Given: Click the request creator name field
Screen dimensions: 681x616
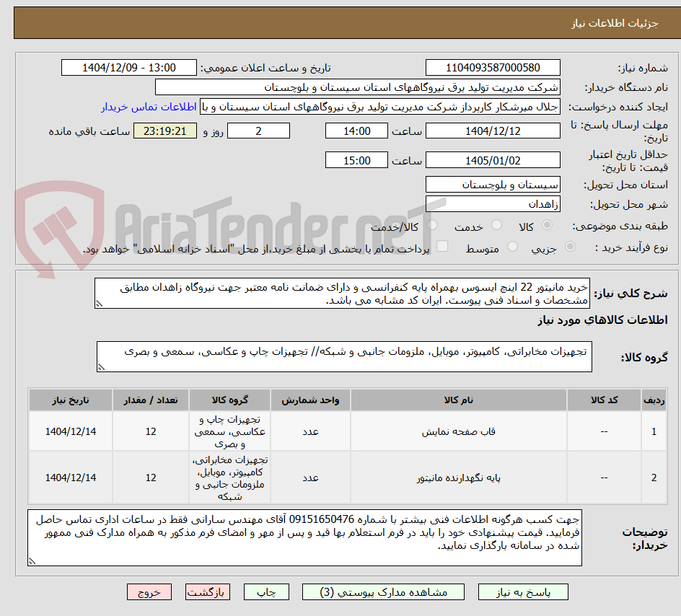Looking at the screenshot, I should point(380,107).
